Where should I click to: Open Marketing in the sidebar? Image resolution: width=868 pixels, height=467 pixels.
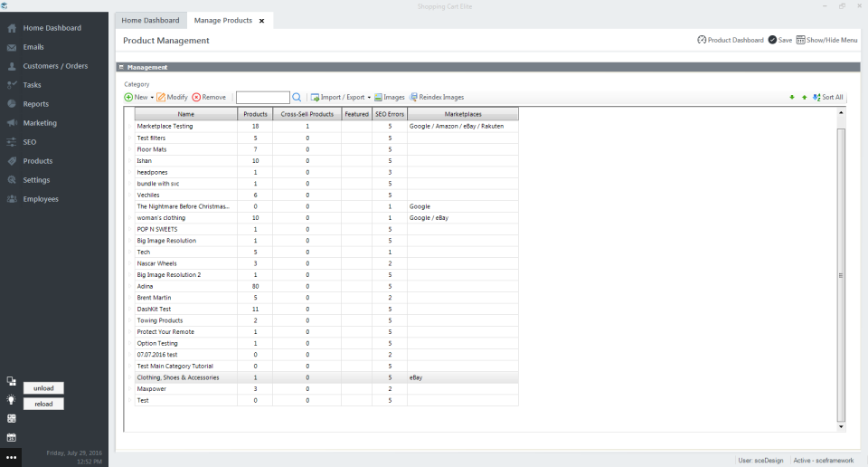40,123
